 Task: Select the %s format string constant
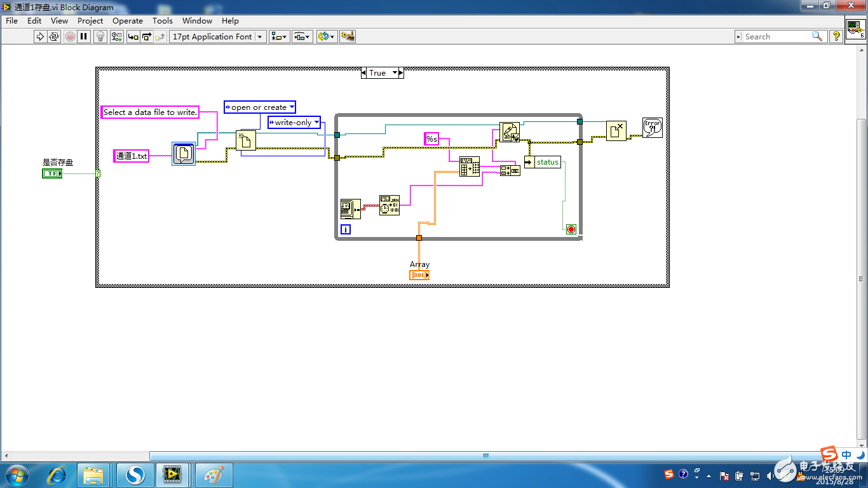432,139
